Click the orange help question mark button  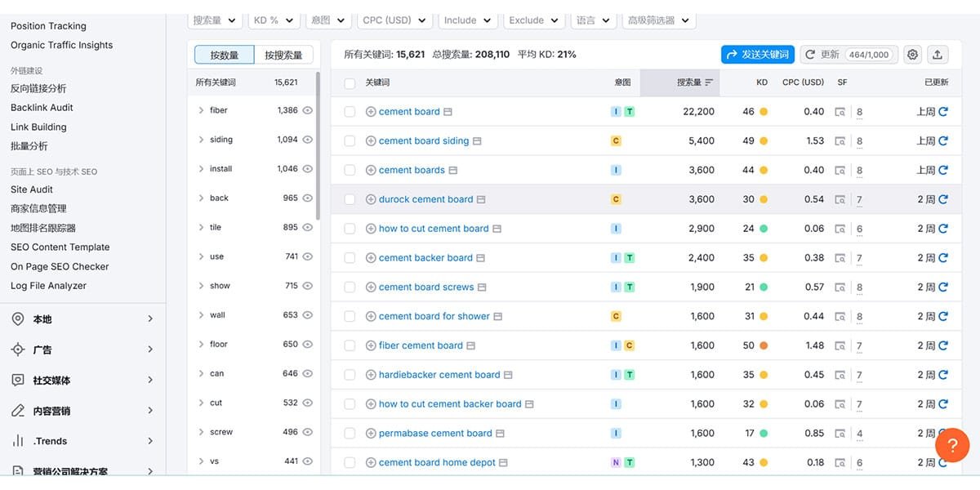tap(951, 445)
